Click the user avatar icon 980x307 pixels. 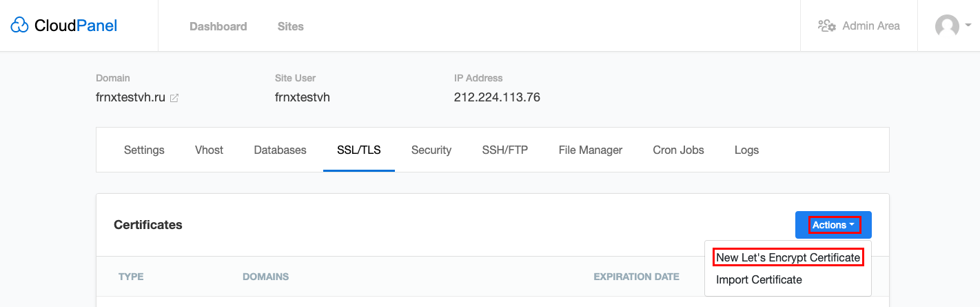[947, 26]
